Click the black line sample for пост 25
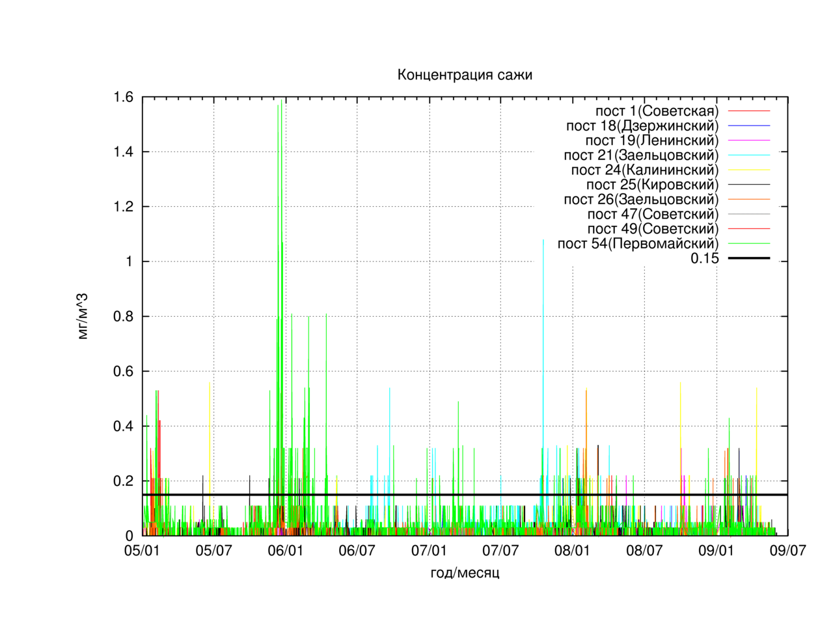This screenshot has width=833, height=644. click(748, 185)
